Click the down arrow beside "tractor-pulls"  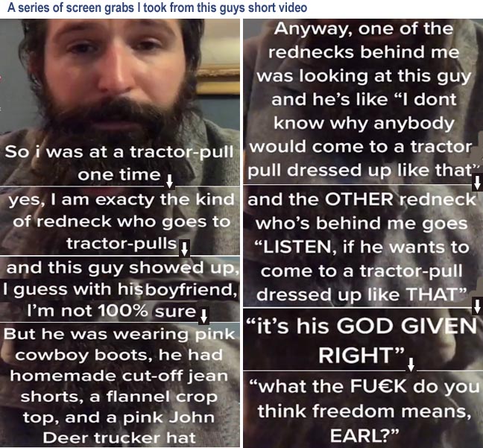tap(184, 249)
